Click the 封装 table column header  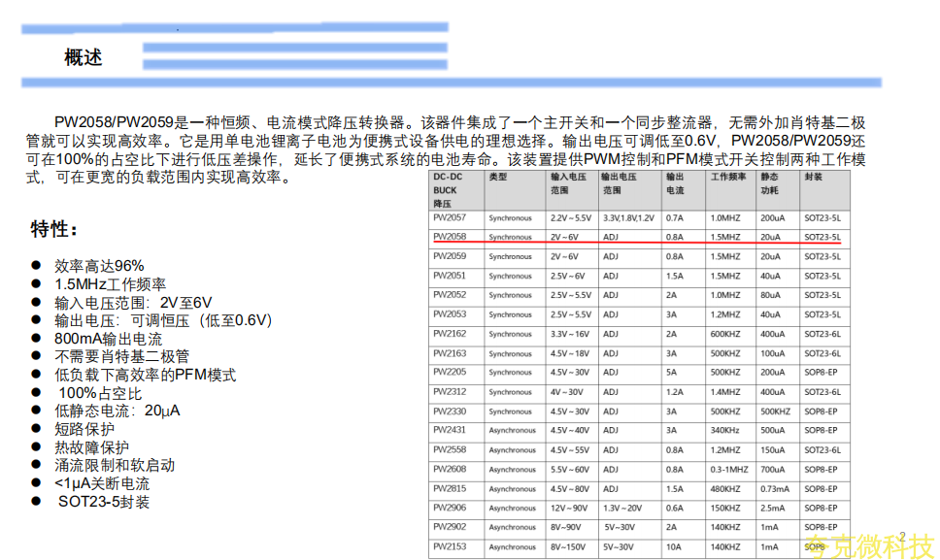[814, 179]
